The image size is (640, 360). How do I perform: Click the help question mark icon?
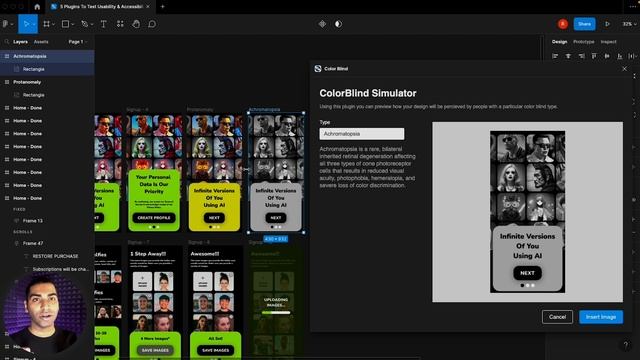coord(626,345)
